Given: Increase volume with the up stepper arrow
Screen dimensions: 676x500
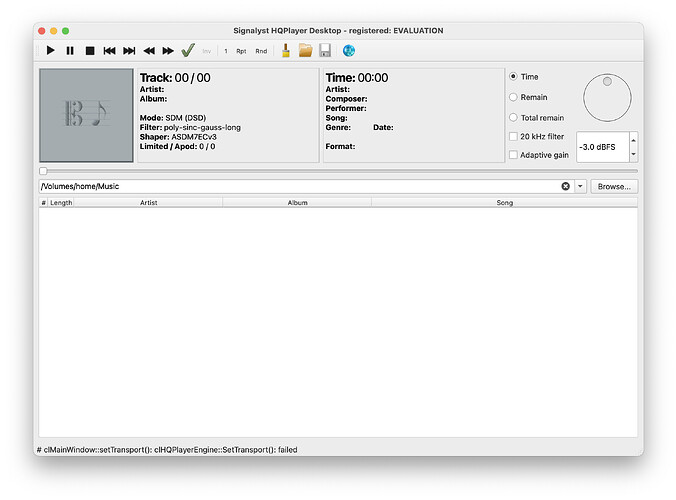Looking at the screenshot, I should pos(633,140).
